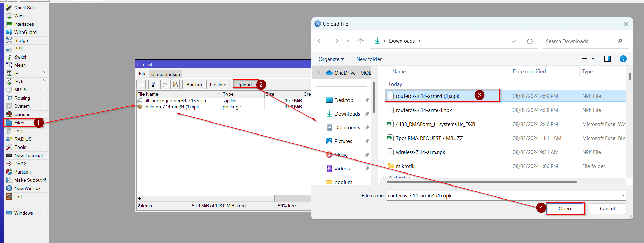
Task: Open the WiFi menu item
Action: 19,16
